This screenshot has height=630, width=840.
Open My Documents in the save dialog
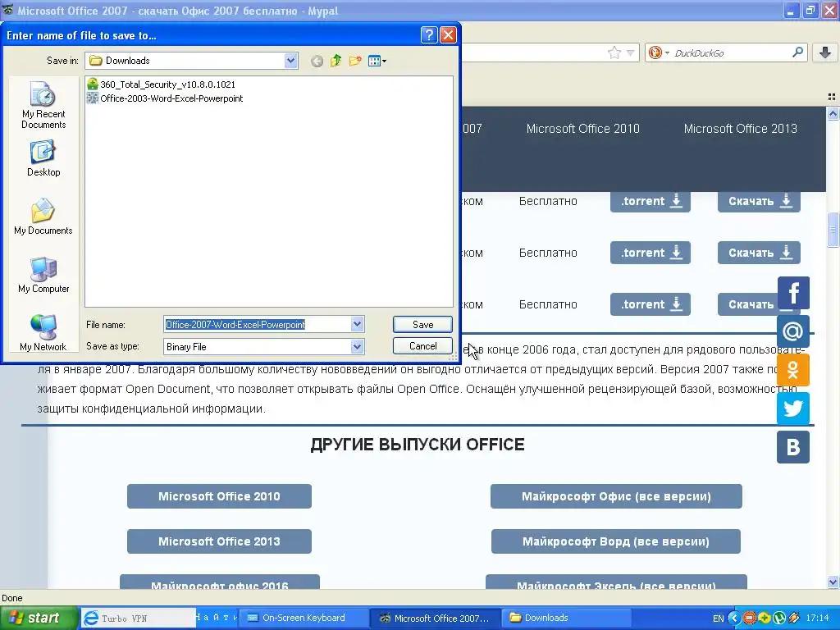(43, 217)
